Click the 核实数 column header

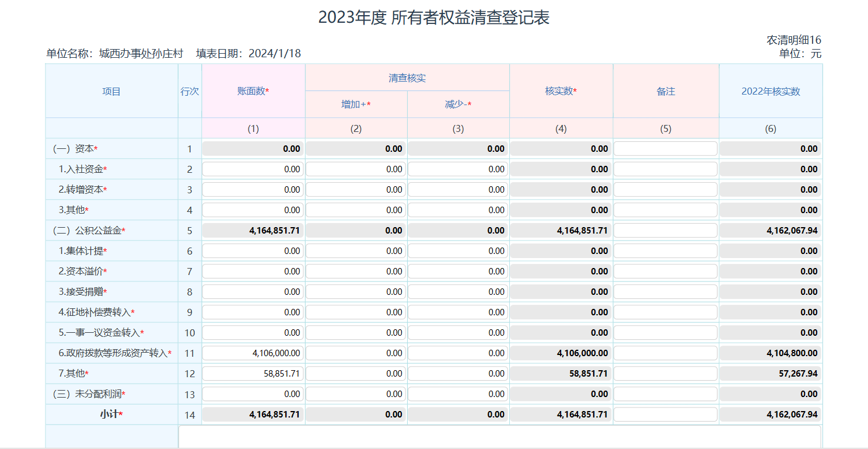click(x=561, y=91)
